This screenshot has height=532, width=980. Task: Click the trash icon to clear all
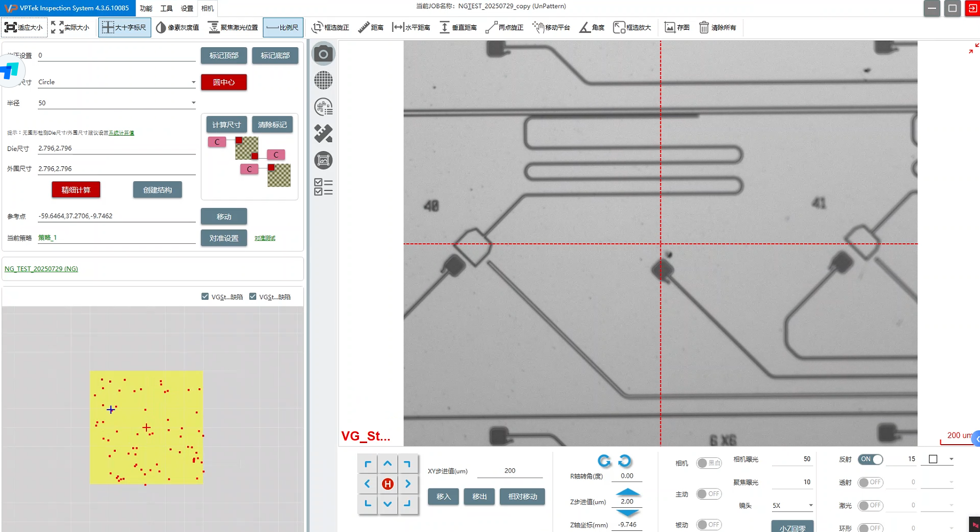tap(717, 27)
